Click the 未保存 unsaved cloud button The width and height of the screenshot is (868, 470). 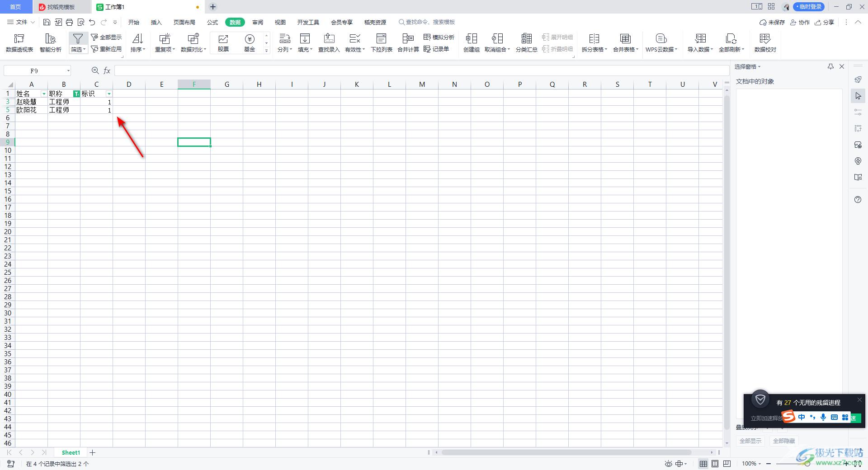[772, 22]
